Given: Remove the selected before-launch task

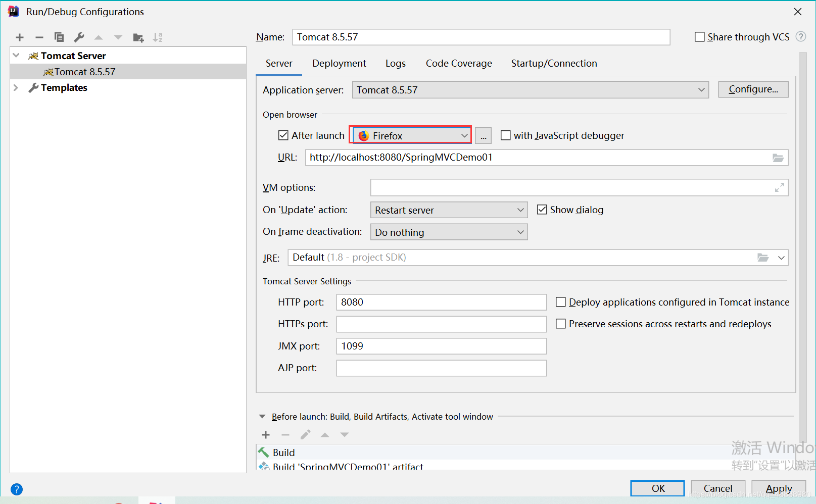Looking at the screenshot, I should coord(285,435).
